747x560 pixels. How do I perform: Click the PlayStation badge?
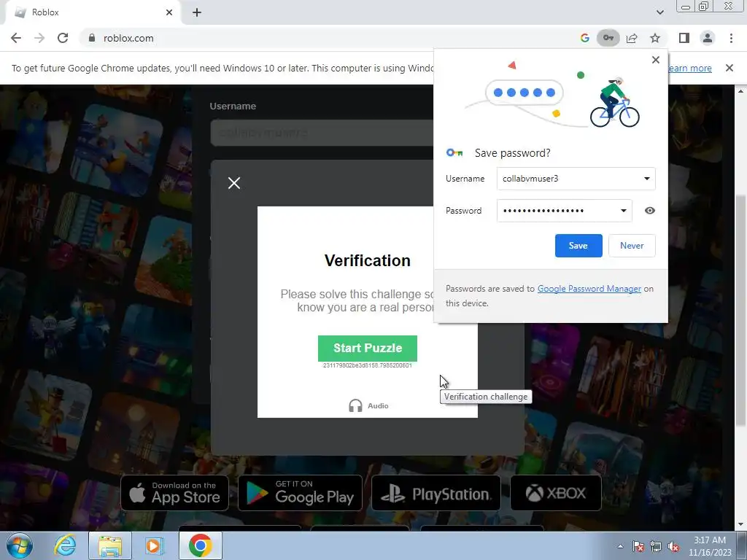[436, 493]
